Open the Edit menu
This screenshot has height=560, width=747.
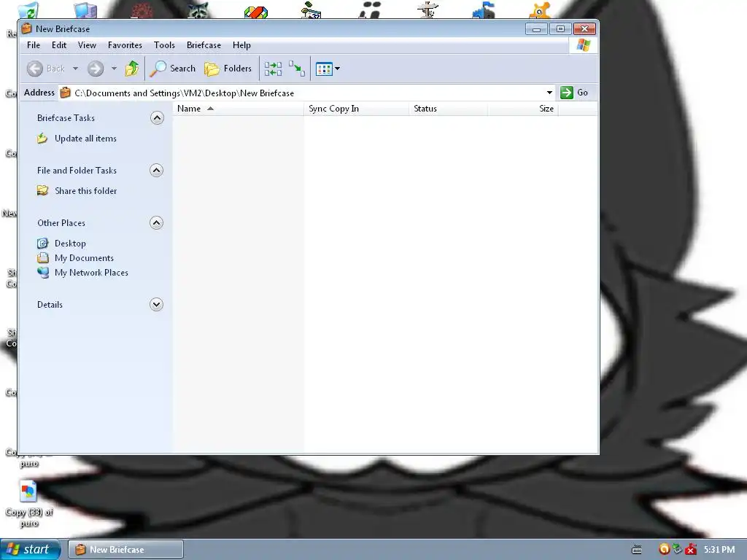(59, 45)
